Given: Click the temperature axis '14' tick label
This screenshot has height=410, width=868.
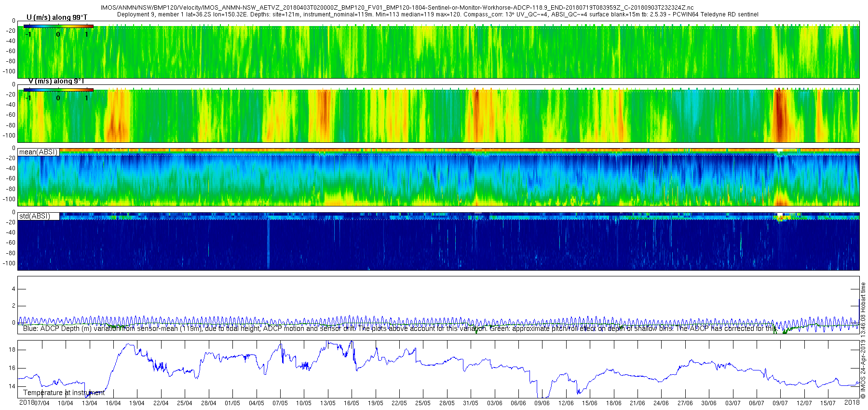Looking at the screenshot, I should 13,386.
